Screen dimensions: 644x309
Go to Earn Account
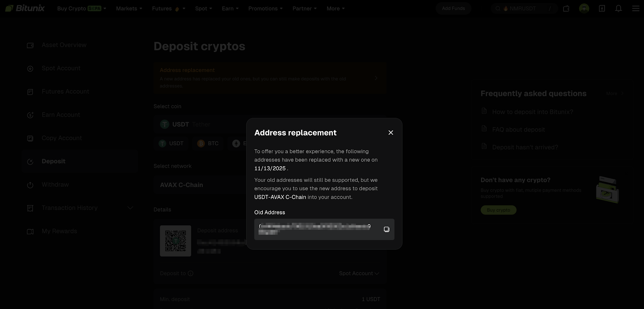(61, 115)
